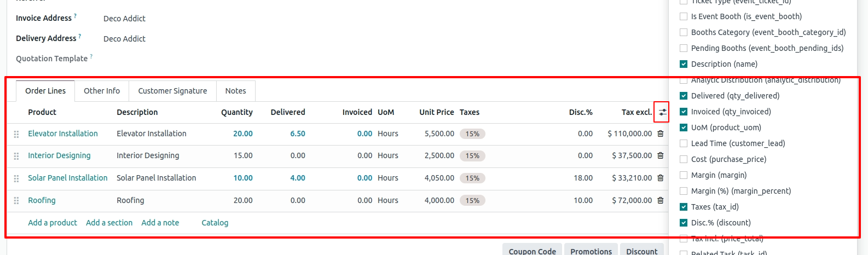Delete the Interior Designing order line
The image size is (868, 255).
click(x=661, y=155)
